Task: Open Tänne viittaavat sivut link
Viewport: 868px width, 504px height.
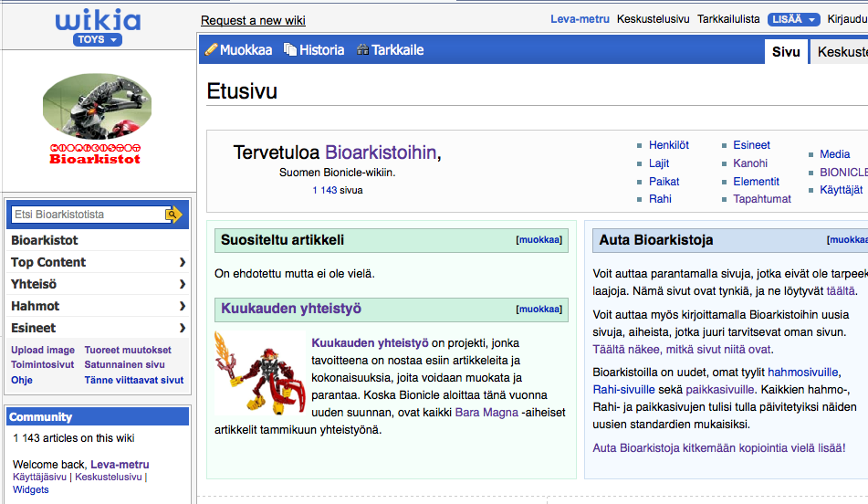Action: coord(134,380)
